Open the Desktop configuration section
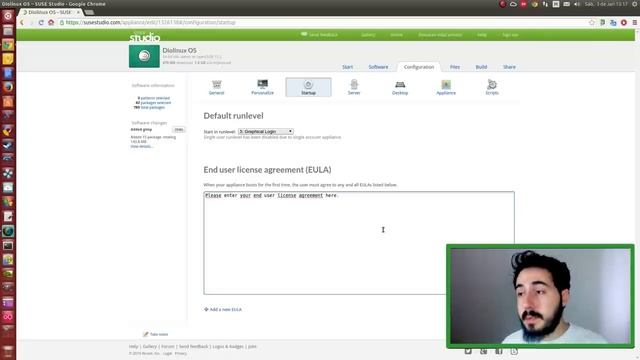This screenshot has height=360, width=640. pyautogui.click(x=400, y=87)
